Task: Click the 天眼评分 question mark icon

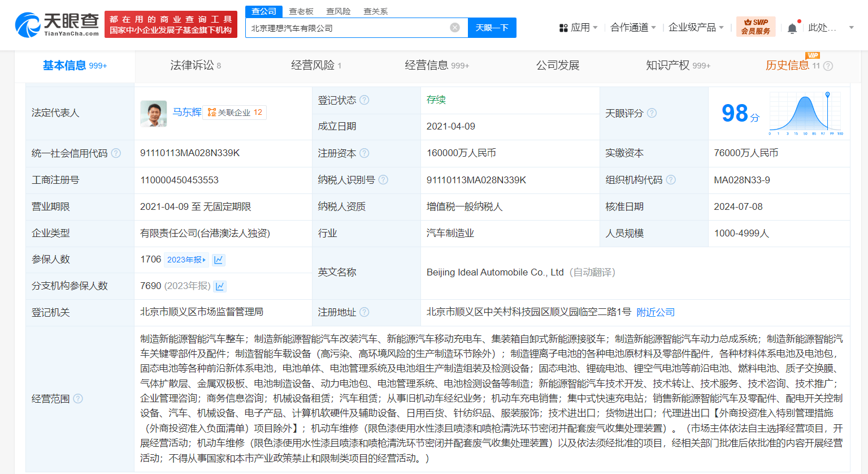Action: point(652,113)
